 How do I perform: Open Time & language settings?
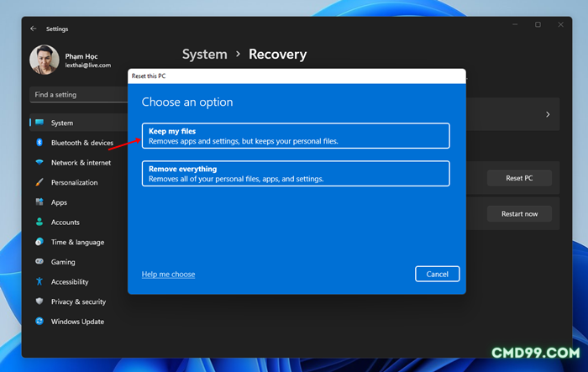click(x=79, y=242)
